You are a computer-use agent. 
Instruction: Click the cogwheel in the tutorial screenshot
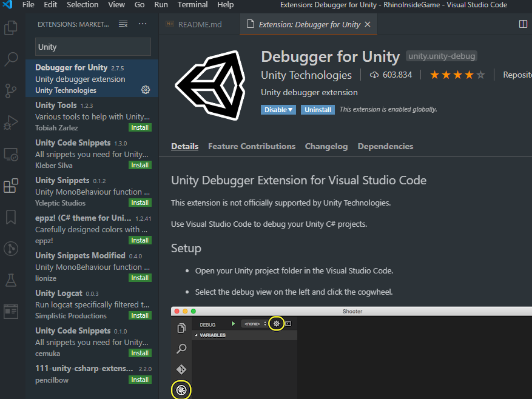tap(277, 324)
